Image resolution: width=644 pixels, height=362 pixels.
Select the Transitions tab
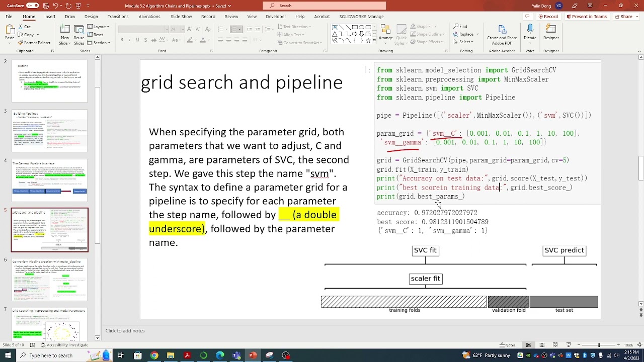(118, 17)
